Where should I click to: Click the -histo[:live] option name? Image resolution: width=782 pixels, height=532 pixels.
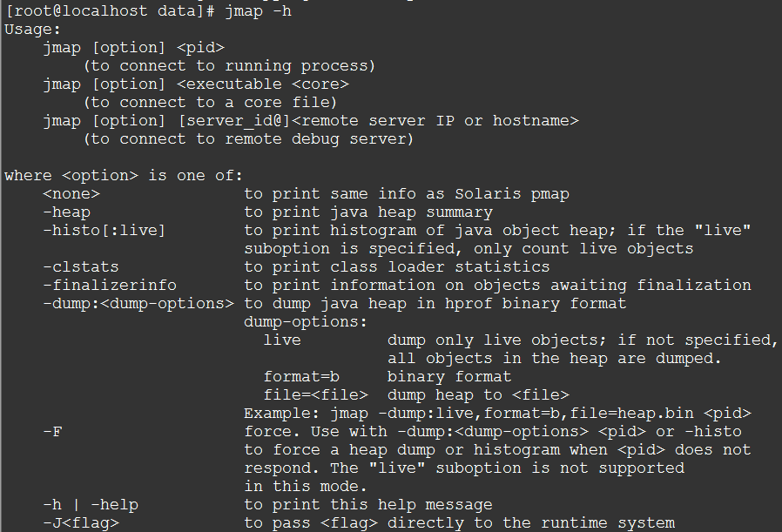104,230
